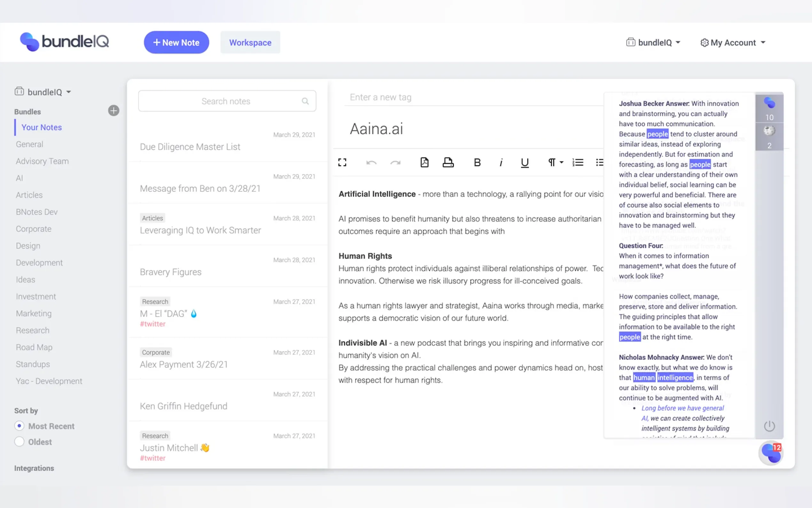This screenshot has height=508, width=812.
Task: Click the fullscreen expand editor icon
Action: (342, 163)
